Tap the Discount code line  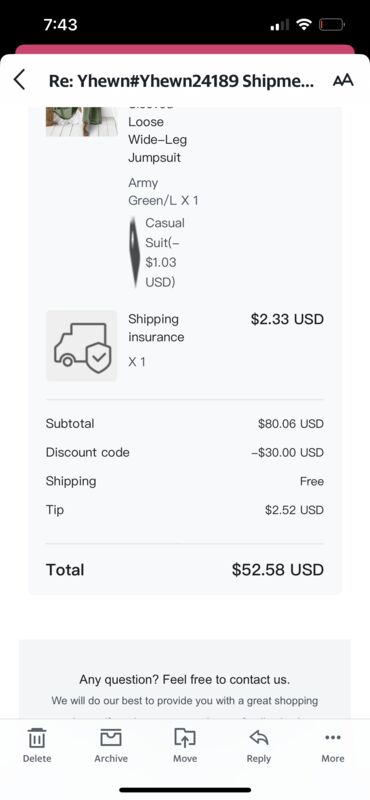coord(185,453)
